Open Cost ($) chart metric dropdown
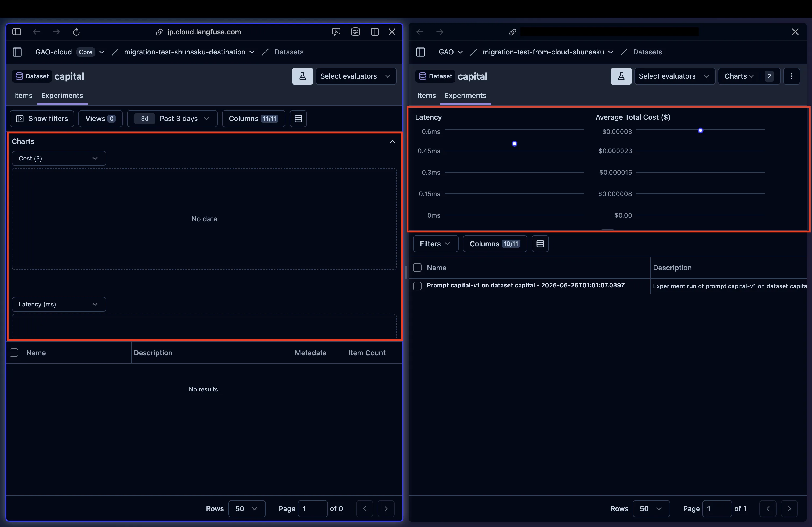This screenshot has width=812, height=527. point(59,158)
